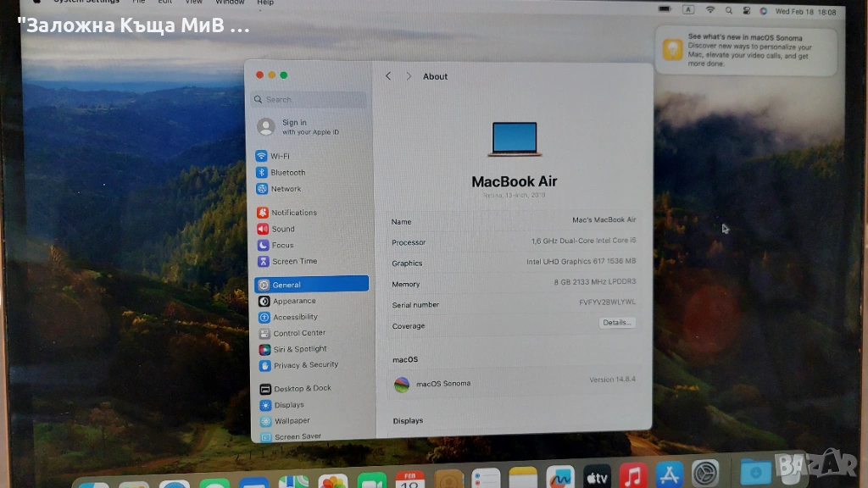Click the Coverage Details... button
The height and width of the screenshot is (488, 868).
(x=617, y=323)
